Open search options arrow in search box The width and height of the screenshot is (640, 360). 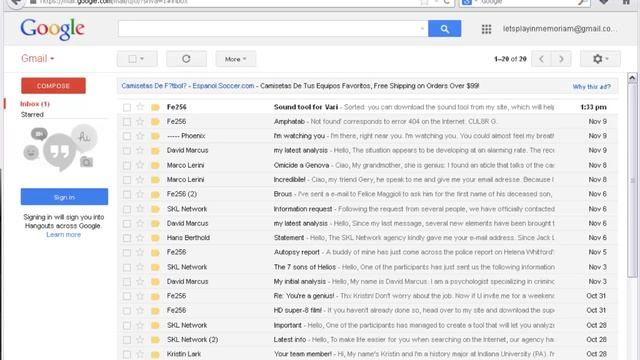(422, 29)
